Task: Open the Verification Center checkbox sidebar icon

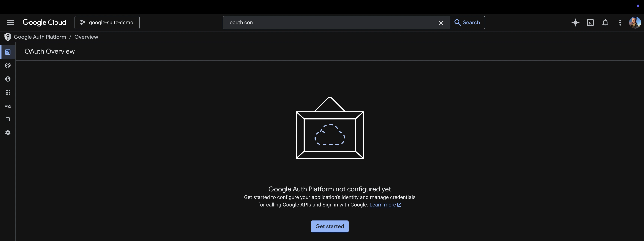Action: (8, 119)
